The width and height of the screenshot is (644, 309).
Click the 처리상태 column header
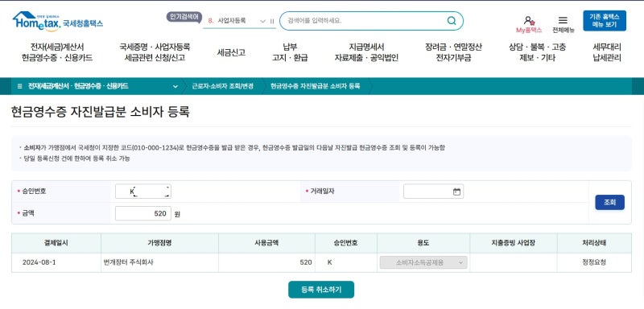[x=594, y=243]
